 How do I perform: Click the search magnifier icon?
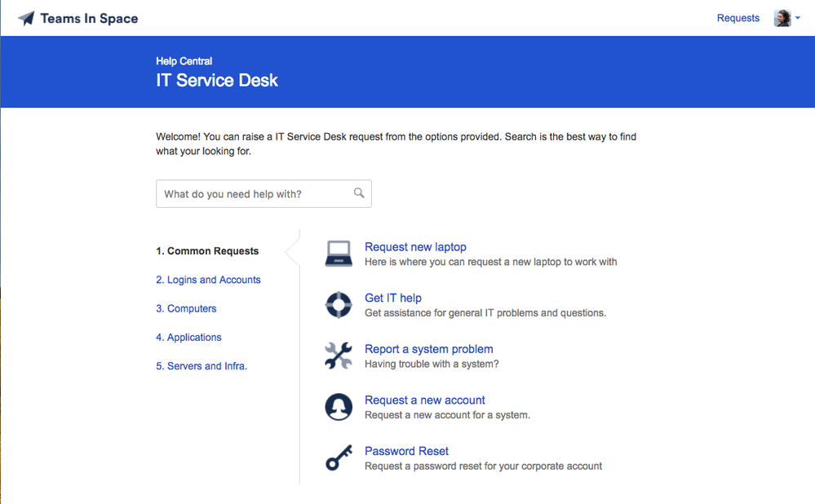coord(359,192)
